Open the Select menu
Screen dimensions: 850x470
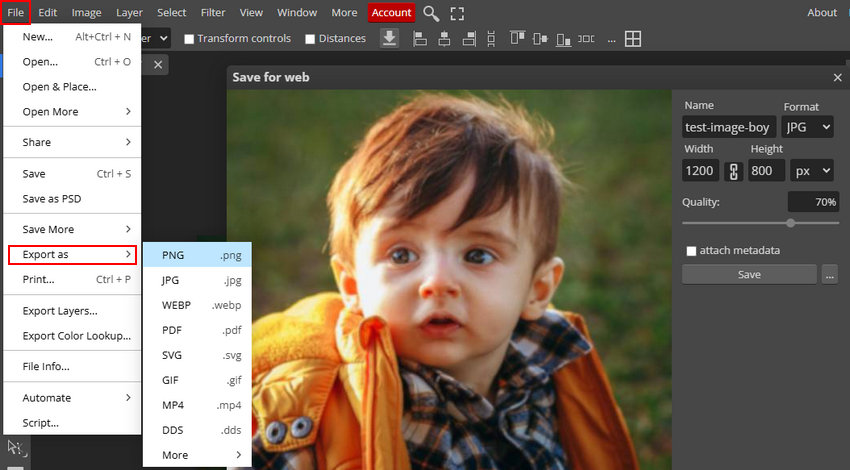click(x=171, y=12)
